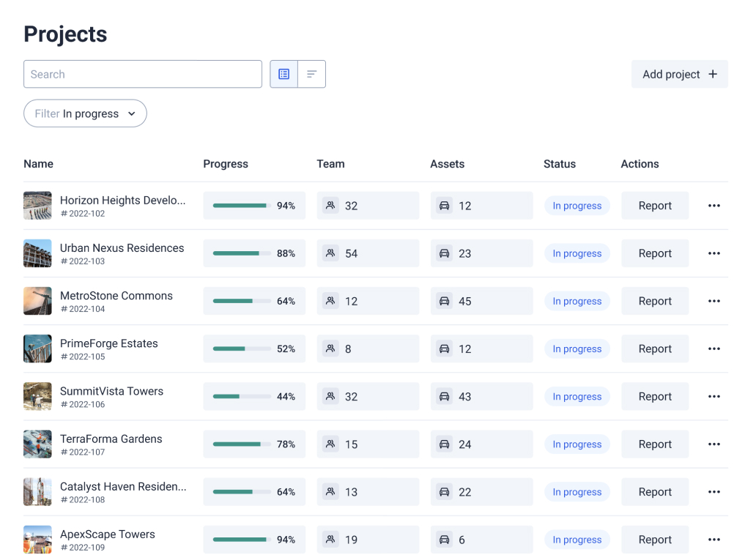Image resolution: width=756 pixels, height=555 pixels.
Task: Open more actions for Catalyst Haven Residences
Action: (714, 492)
